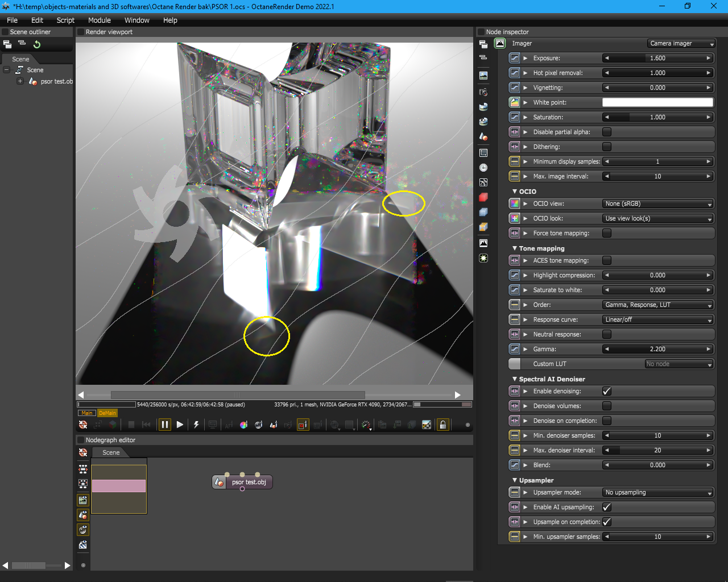Click the clock animation settings icon
Image resolution: width=728 pixels, height=582 pixels.
click(x=483, y=168)
